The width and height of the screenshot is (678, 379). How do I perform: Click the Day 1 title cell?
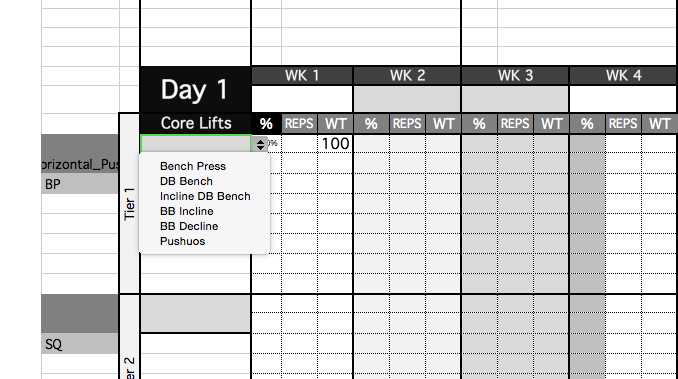click(195, 90)
